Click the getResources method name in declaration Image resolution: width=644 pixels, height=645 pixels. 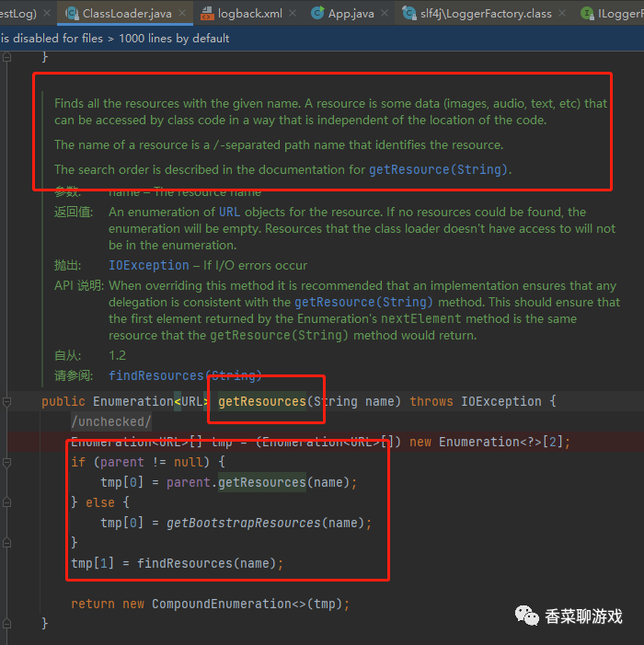coord(262,401)
